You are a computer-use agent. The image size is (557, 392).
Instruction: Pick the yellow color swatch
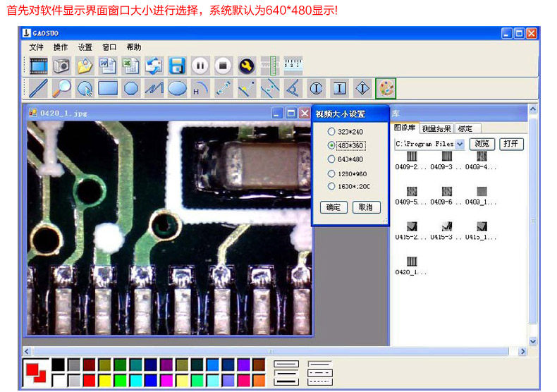coord(105,380)
